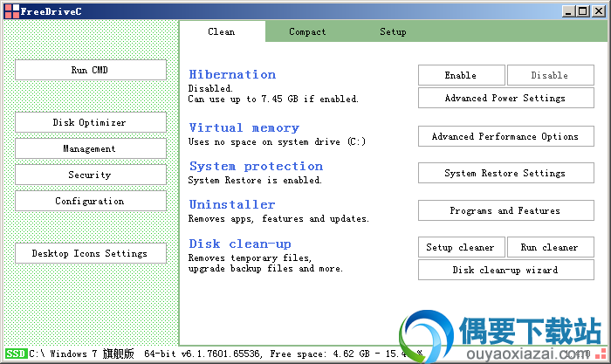Screen dimensions: 611x364
Task: Open the Compact tab
Action: (x=307, y=31)
